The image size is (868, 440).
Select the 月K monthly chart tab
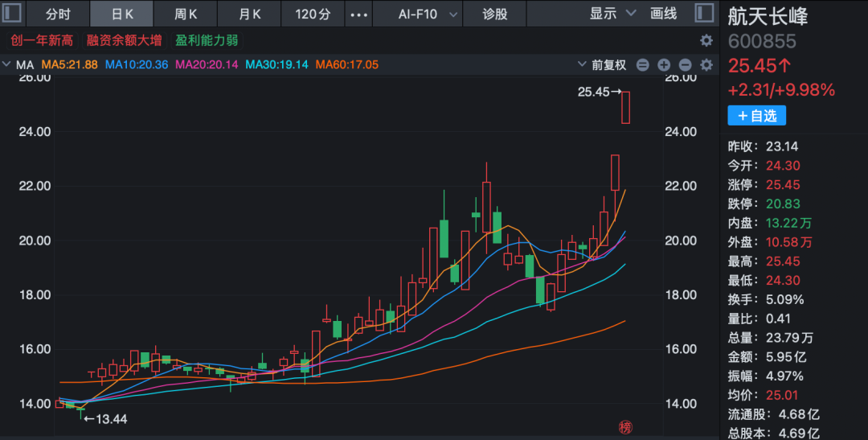(250, 14)
